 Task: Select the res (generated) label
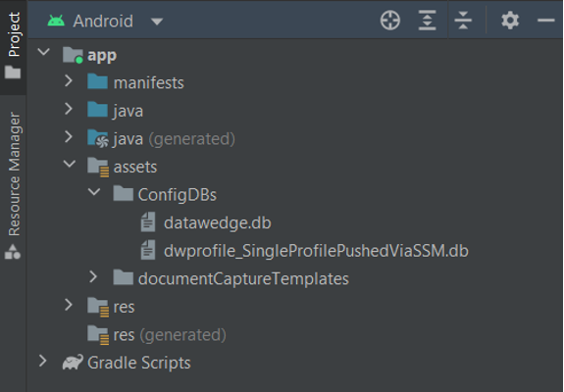[170, 335]
